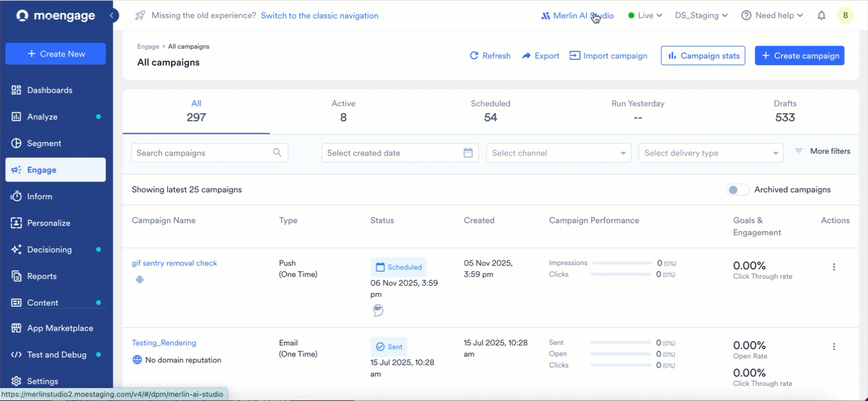Open Analyze in the sidebar
The height and width of the screenshot is (401, 868).
click(x=56, y=117)
